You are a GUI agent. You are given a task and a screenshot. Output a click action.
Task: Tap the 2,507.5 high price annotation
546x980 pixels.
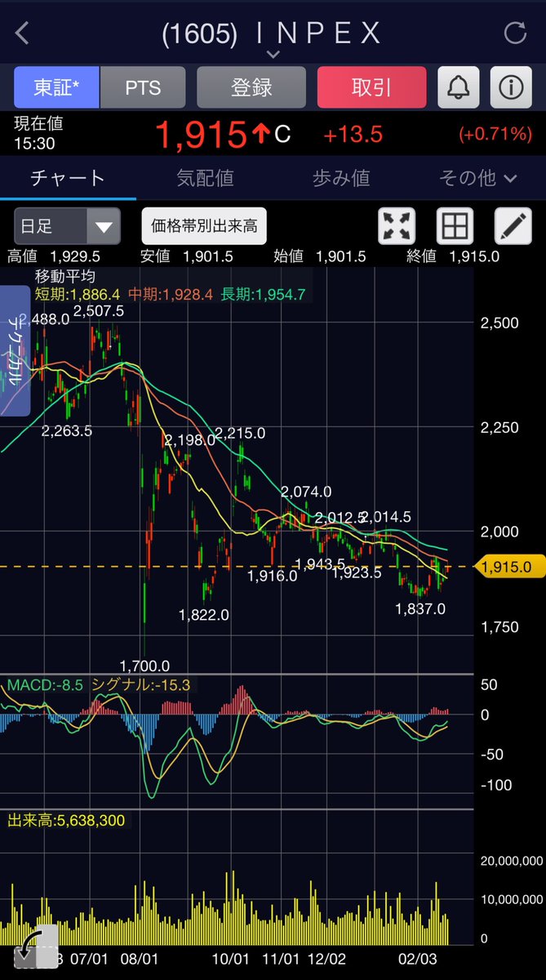[x=99, y=310]
